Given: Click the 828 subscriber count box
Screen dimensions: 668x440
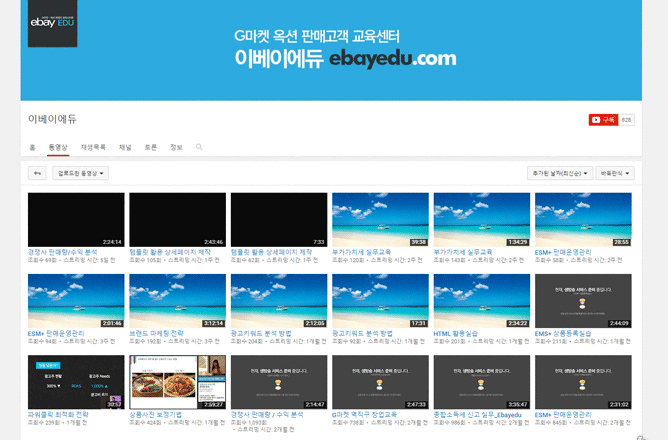Looking at the screenshot, I should 626,120.
